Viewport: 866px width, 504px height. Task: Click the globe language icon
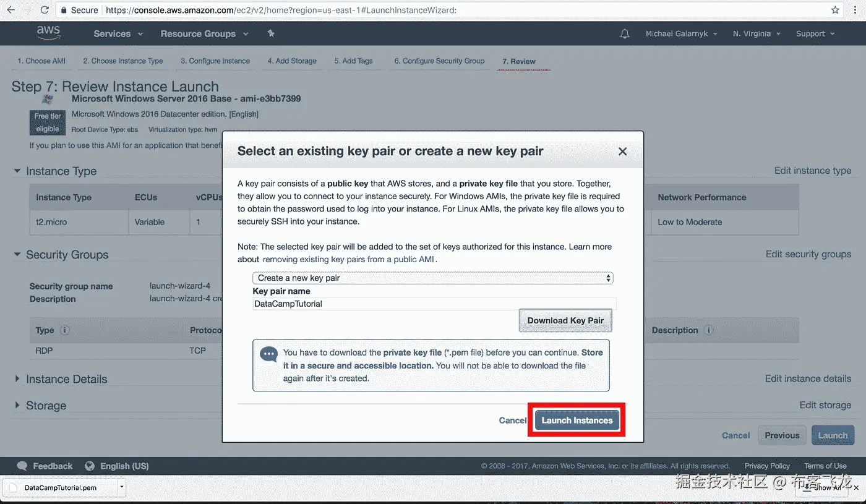[90, 466]
